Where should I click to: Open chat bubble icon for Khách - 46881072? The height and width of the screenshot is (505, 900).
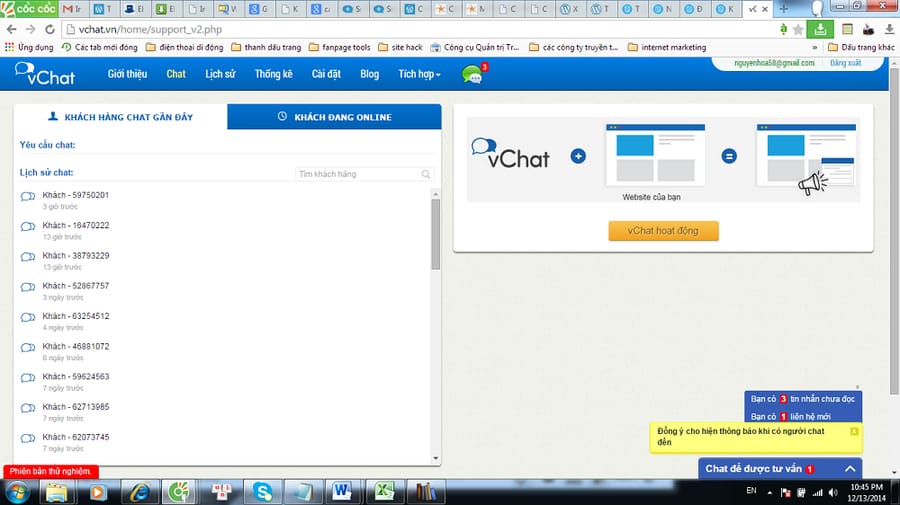[x=28, y=348]
